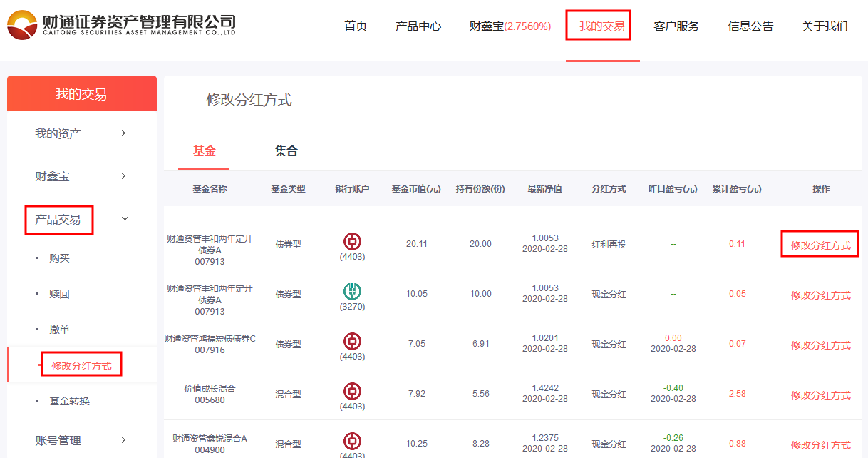Image resolution: width=868 pixels, height=458 pixels.
Task: Open 基金转换 in the sidebar
Action: click(x=70, y=401)
